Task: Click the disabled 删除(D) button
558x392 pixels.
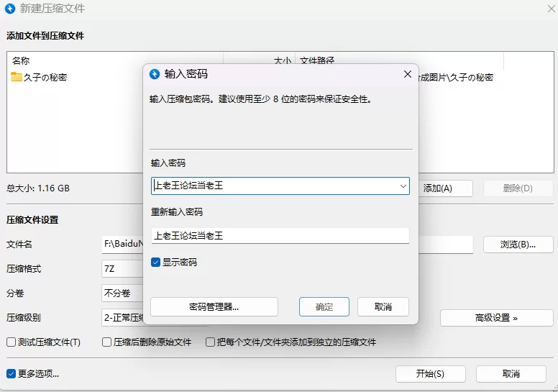Action: [x=518, y=188]
